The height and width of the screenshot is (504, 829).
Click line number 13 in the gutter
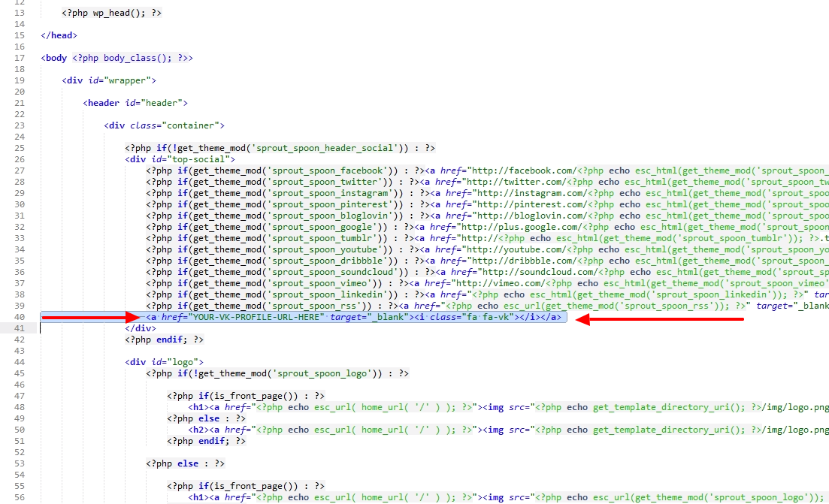(x=19, y=13)
